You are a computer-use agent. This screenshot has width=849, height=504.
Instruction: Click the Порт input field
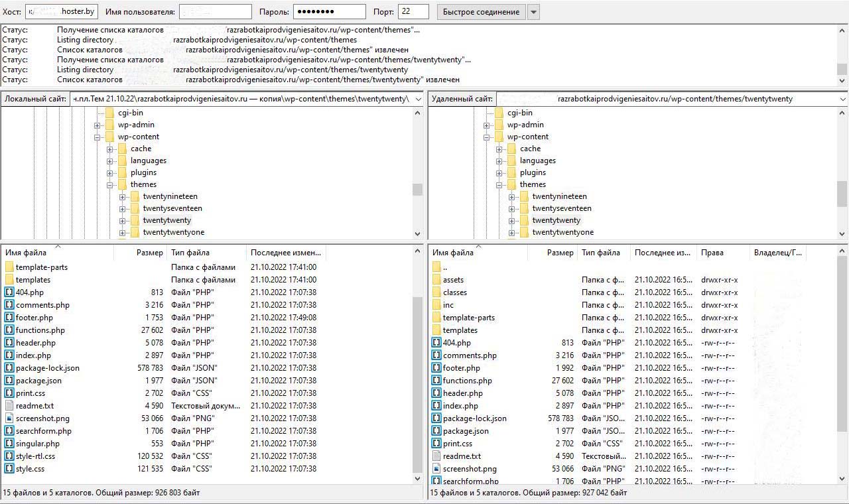pos(413,12)
